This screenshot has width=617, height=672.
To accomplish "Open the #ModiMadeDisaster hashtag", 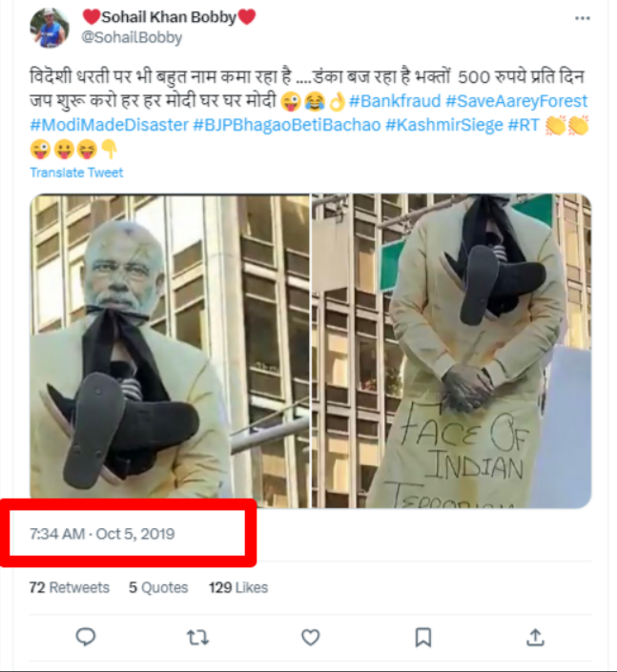I will pos(108,125).
